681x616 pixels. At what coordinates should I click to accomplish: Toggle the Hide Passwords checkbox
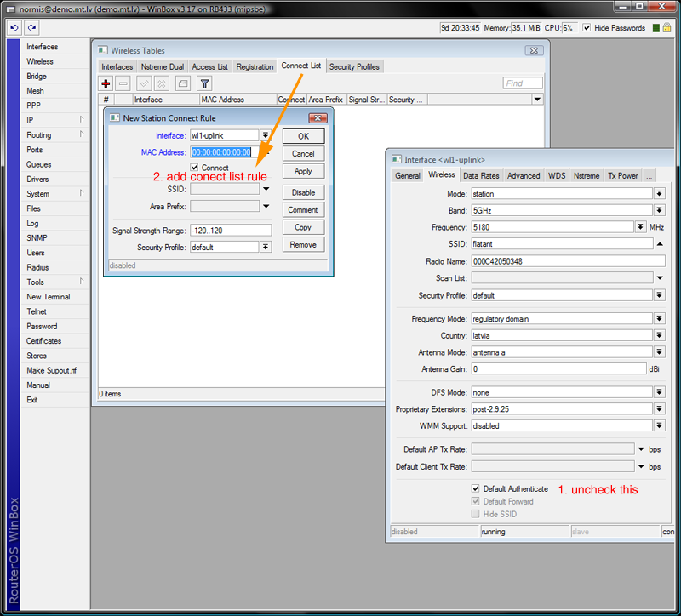point(587,28)
